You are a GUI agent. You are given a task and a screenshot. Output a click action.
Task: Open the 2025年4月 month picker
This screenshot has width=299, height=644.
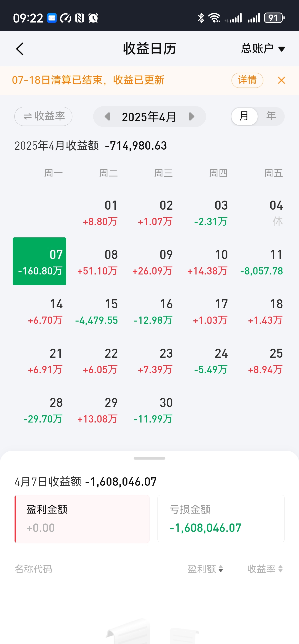click(x=149, y=117)
